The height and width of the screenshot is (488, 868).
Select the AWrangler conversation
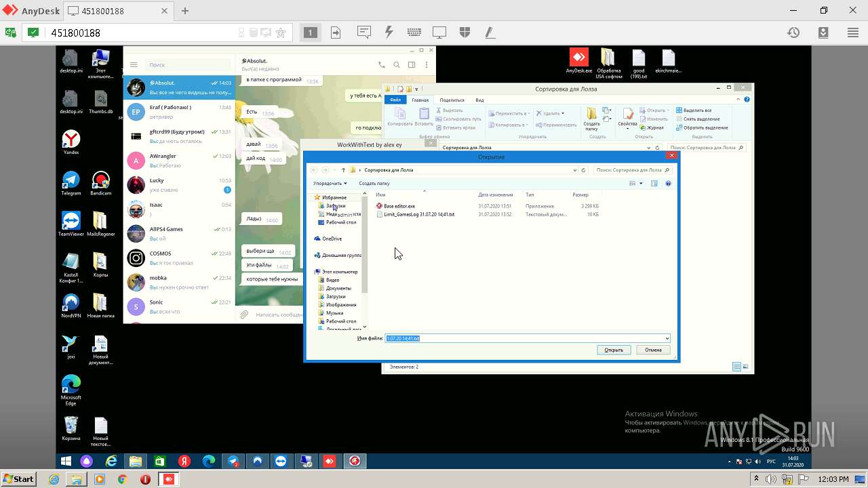point(179,161)
